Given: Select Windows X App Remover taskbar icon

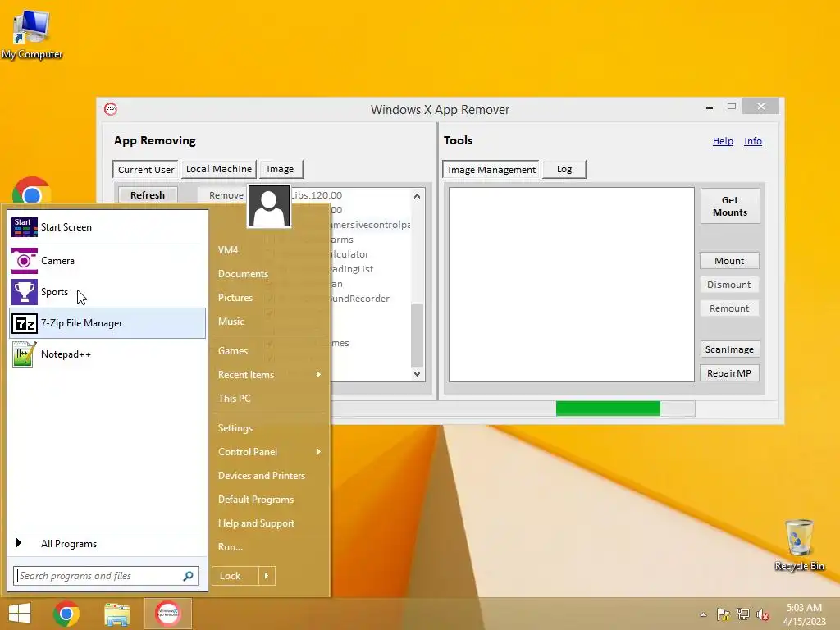Looking at the screenshot, I should (x=167, y=614).
